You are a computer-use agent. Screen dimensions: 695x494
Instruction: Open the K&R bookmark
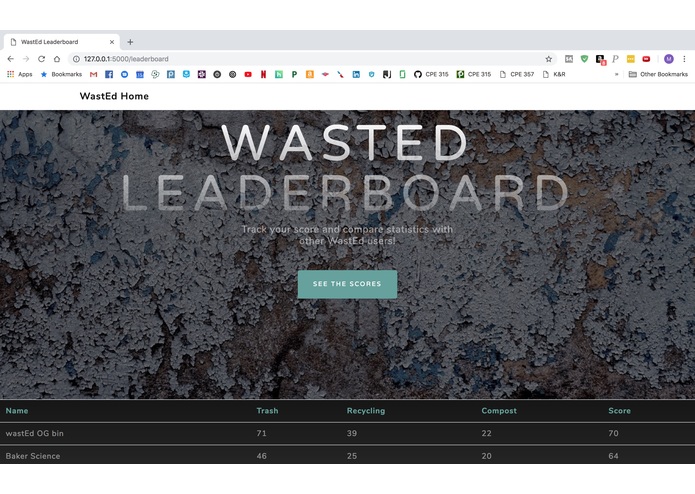pos(554,74)
